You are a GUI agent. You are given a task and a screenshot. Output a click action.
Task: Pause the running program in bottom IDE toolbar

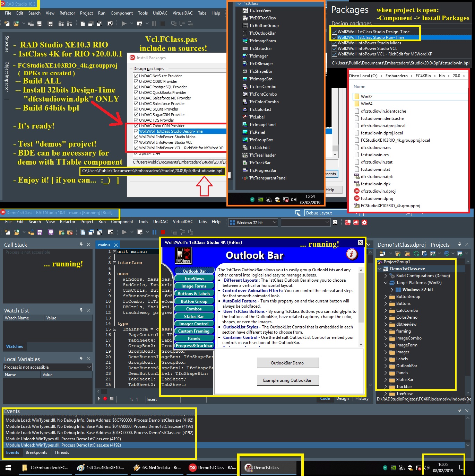pyautogui.click(x=154, y=232)
